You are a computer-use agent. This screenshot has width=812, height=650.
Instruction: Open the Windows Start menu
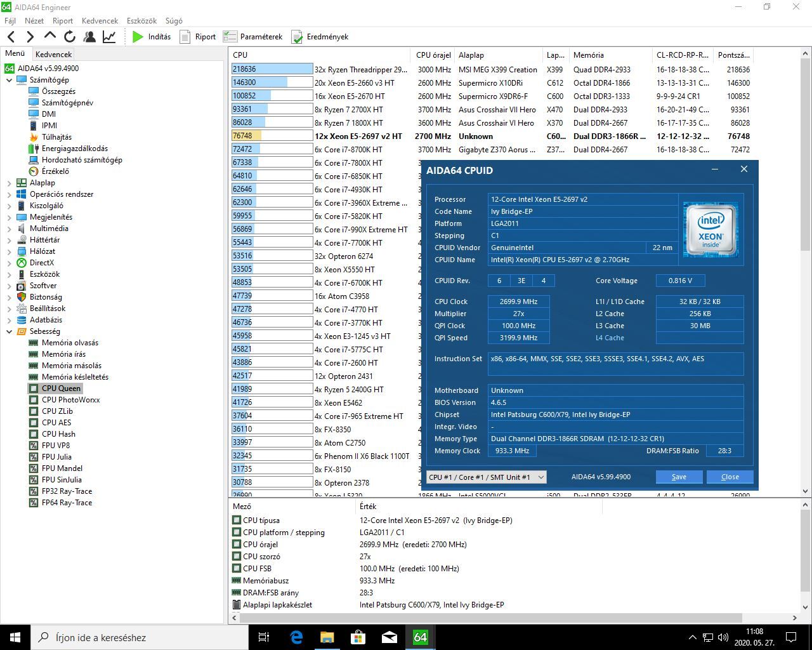(x=15, y=637)
